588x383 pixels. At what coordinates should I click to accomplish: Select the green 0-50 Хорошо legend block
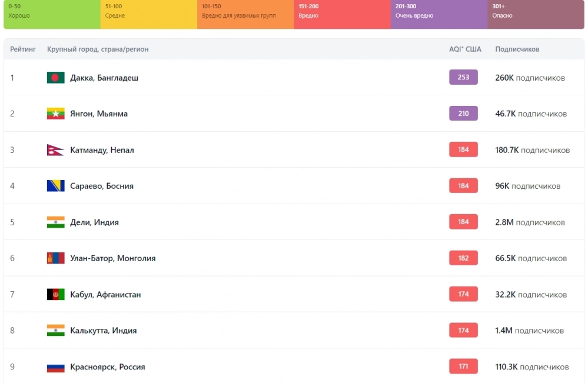click(x=52, y=14)
